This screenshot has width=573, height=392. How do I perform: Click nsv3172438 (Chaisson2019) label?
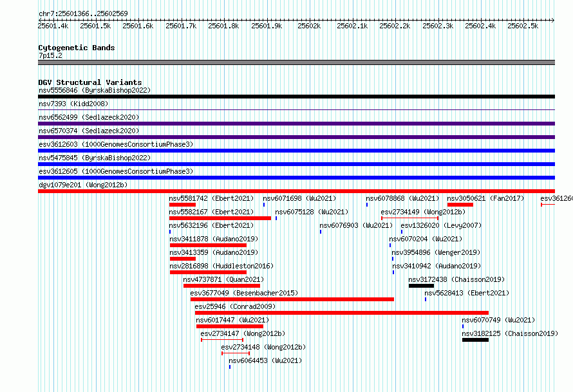point(456,279)
